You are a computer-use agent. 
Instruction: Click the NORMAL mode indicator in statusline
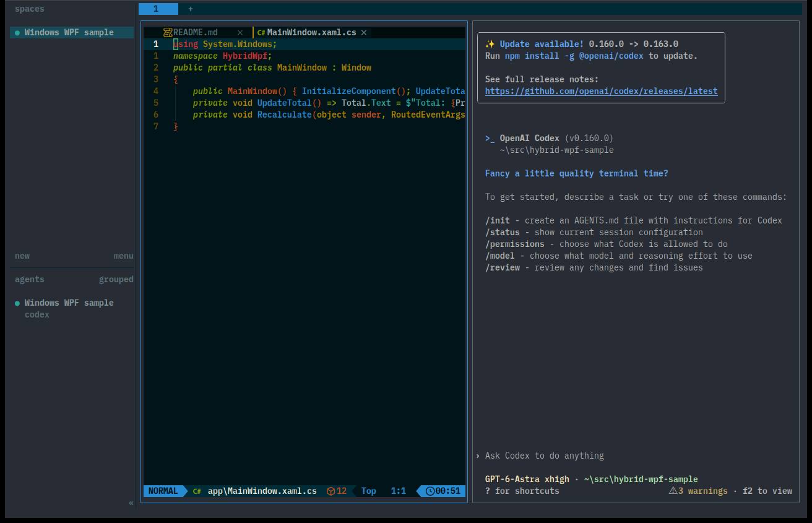(163, 491)
